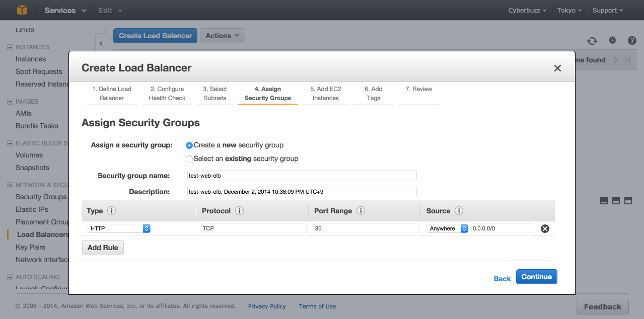Select an existing security group option

point(189,159)
